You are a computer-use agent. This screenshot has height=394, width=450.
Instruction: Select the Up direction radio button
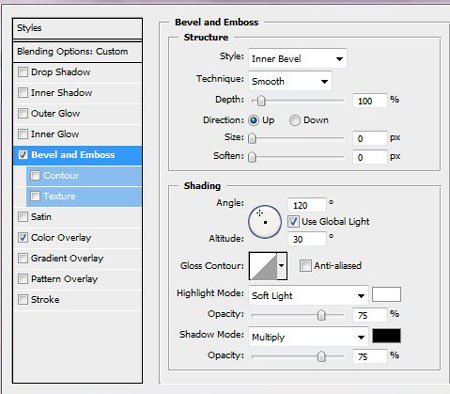(x=253, y=120)
